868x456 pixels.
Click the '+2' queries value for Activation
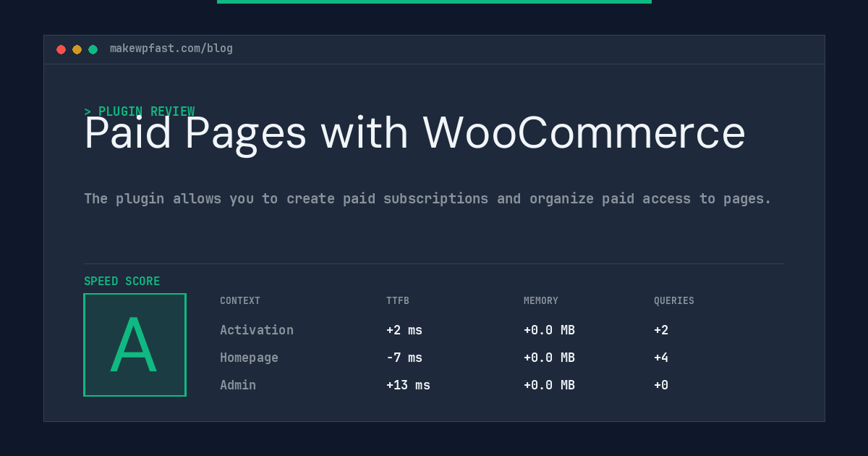coord(661,330)
